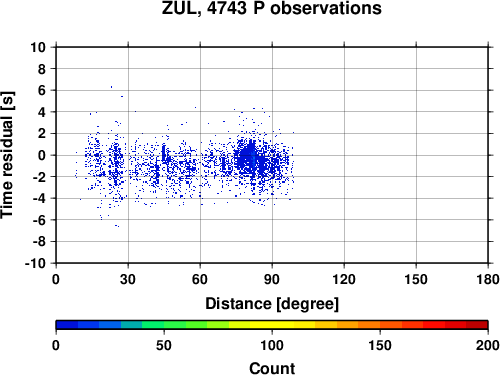Click the x-axis tick label '30'
The width and height of the screenshot is (500, 375).
pos(128,279)
